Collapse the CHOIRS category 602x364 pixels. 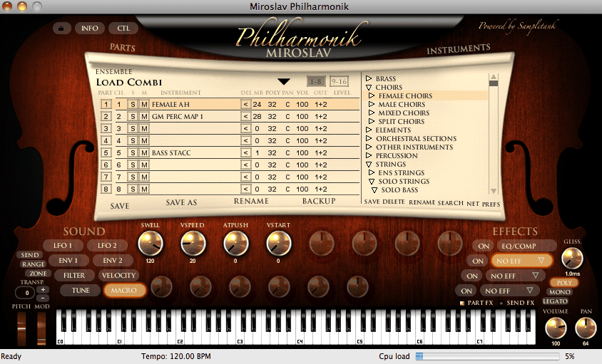369,88
